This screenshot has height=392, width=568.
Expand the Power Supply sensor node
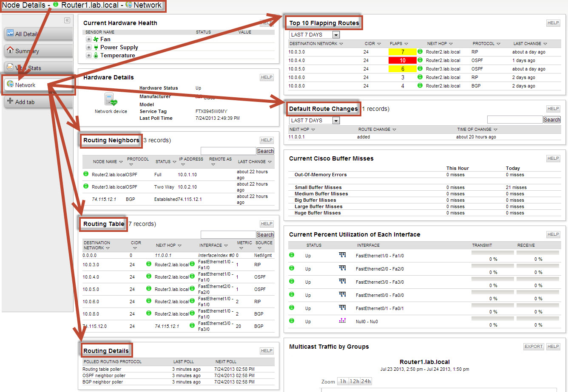[89, 47]
